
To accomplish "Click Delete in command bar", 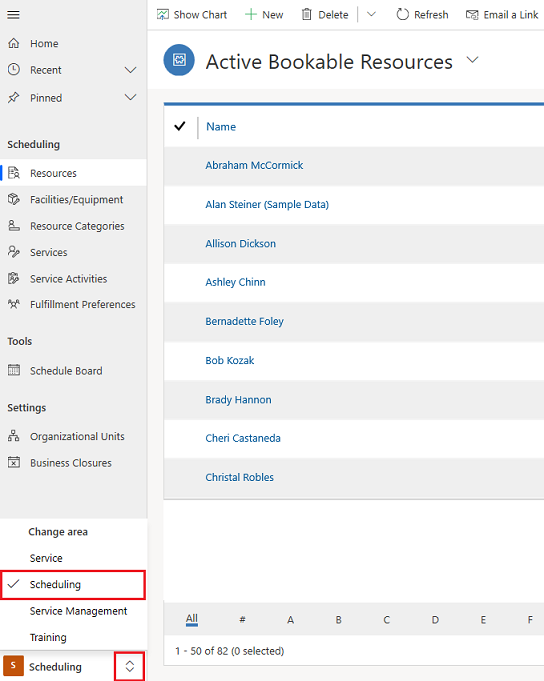I will click(325, 15).
